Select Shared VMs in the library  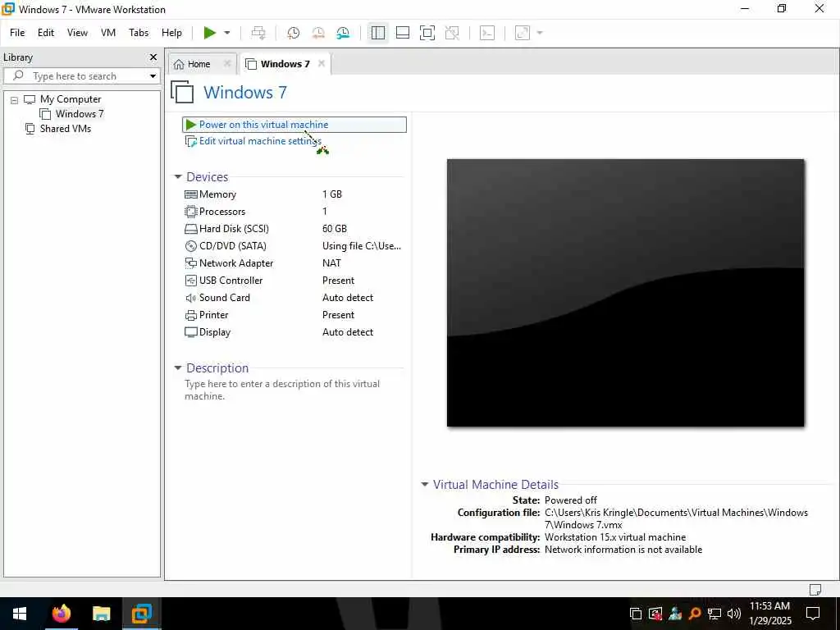point(66,129)
